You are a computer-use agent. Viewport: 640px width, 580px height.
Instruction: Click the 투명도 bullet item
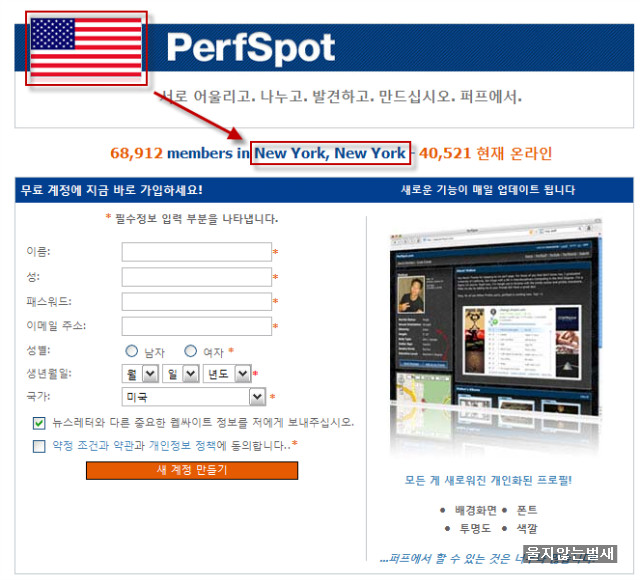475,529
